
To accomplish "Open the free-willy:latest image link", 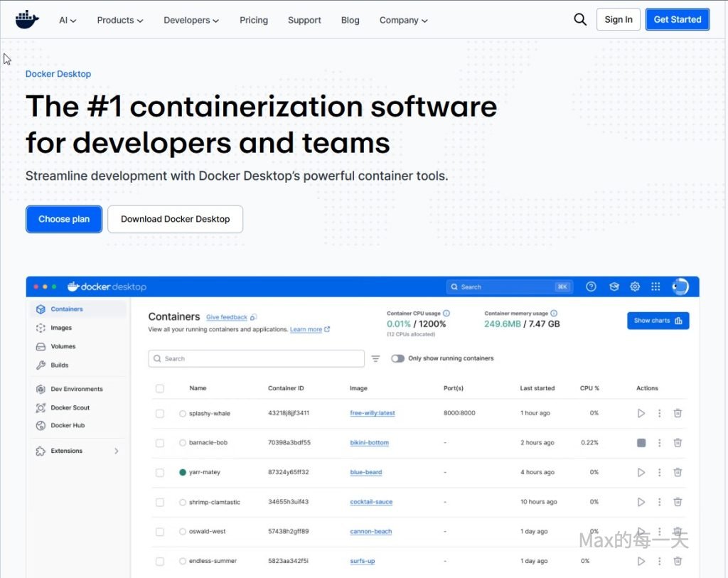I will (x=372, y=413).
